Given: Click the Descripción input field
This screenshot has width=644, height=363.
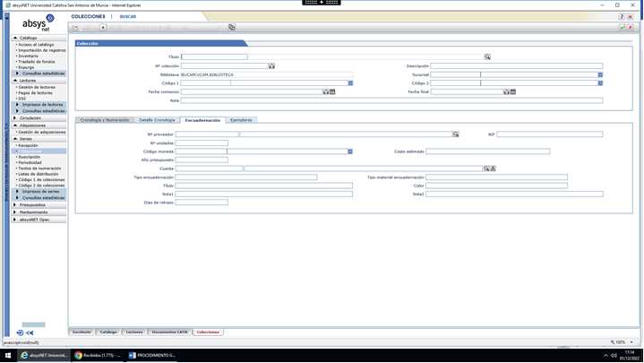Looking at the screenshot, I should point(516,65).
